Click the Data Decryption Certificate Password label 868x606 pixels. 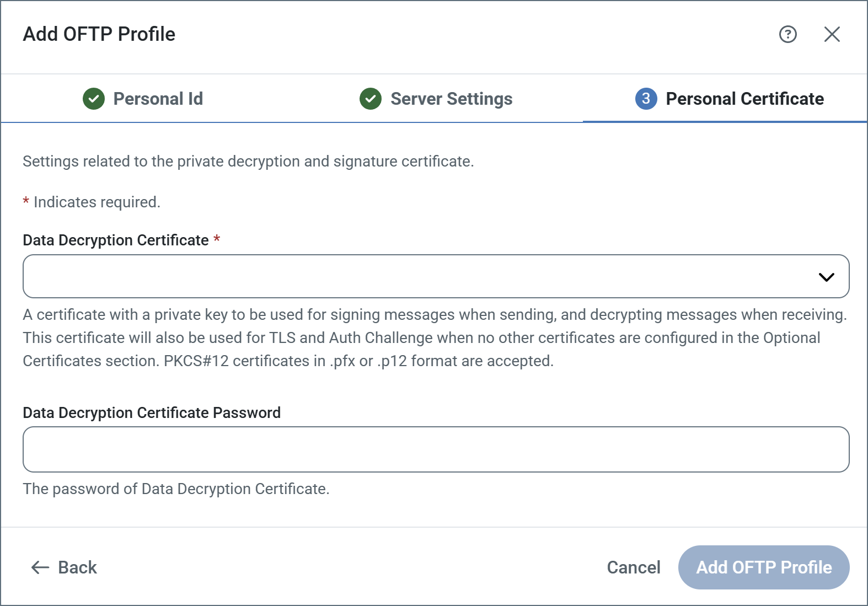coord(152,413)
